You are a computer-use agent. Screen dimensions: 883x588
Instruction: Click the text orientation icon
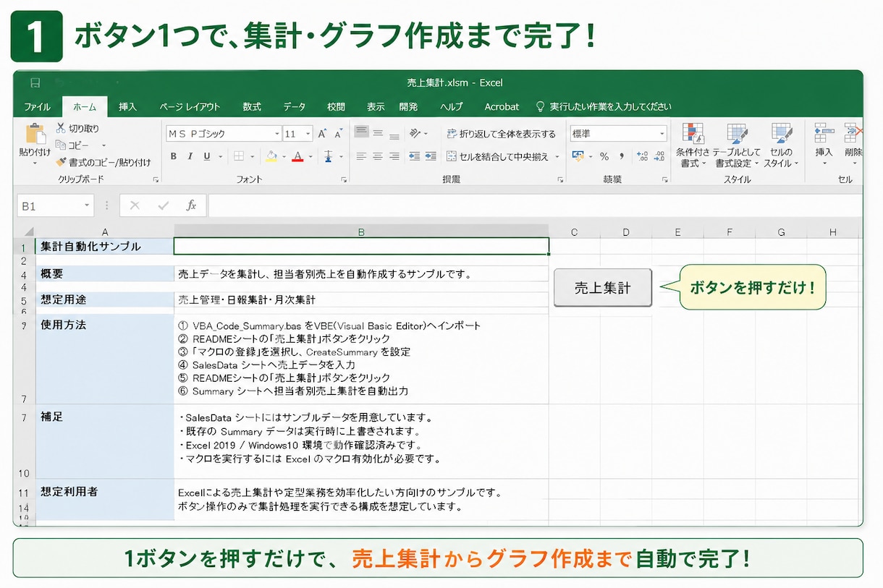coord(415,134)
